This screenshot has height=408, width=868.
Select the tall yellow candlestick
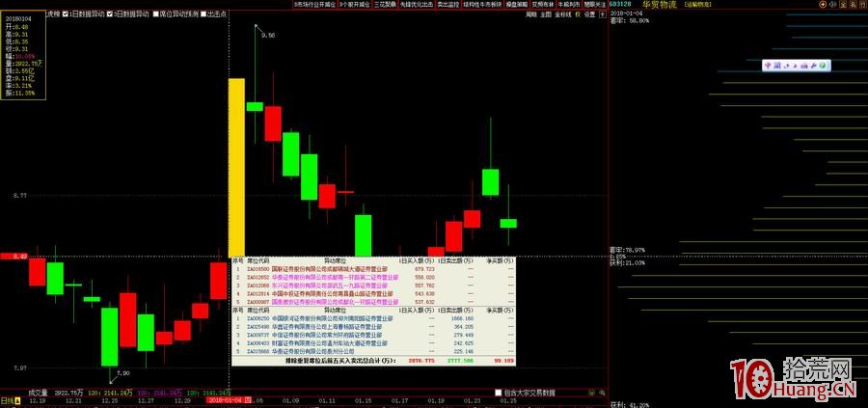[x=237, y=167]
